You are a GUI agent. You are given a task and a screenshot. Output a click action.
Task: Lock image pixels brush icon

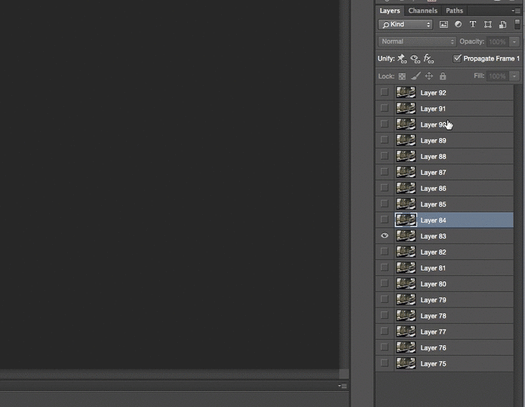point(416,76)
